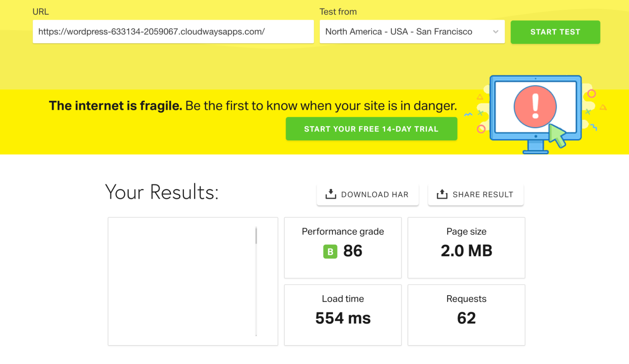Click the green B grade badge
This screenshot has width=629, height=364.
click(x=330, y=251)
